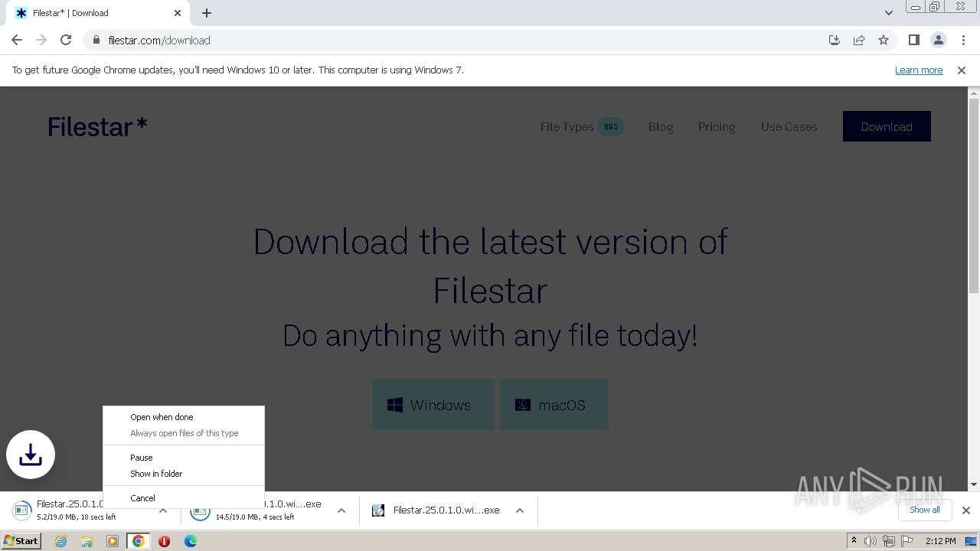Click the padlock site info icon

(96, 40)
